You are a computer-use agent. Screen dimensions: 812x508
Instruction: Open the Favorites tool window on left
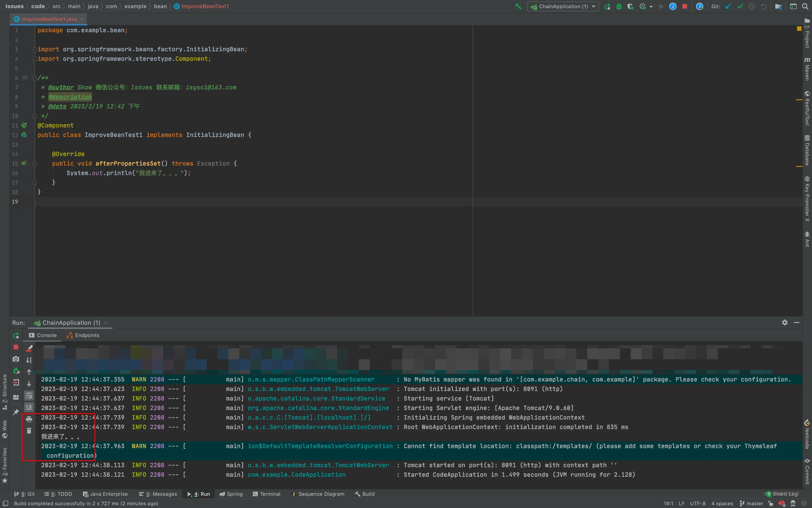pos(5,465)
